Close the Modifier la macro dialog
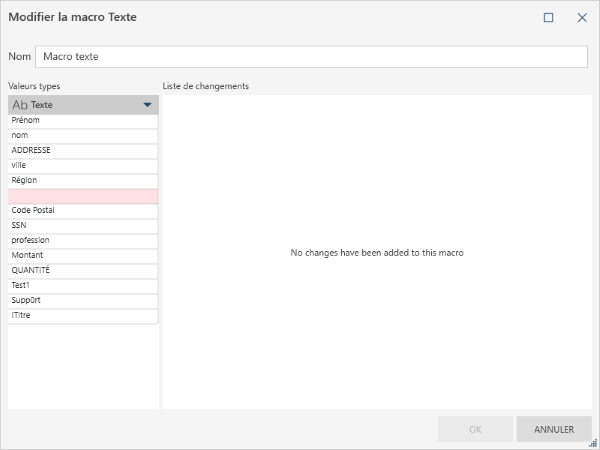600x450 pixels. tap(582, 18)
